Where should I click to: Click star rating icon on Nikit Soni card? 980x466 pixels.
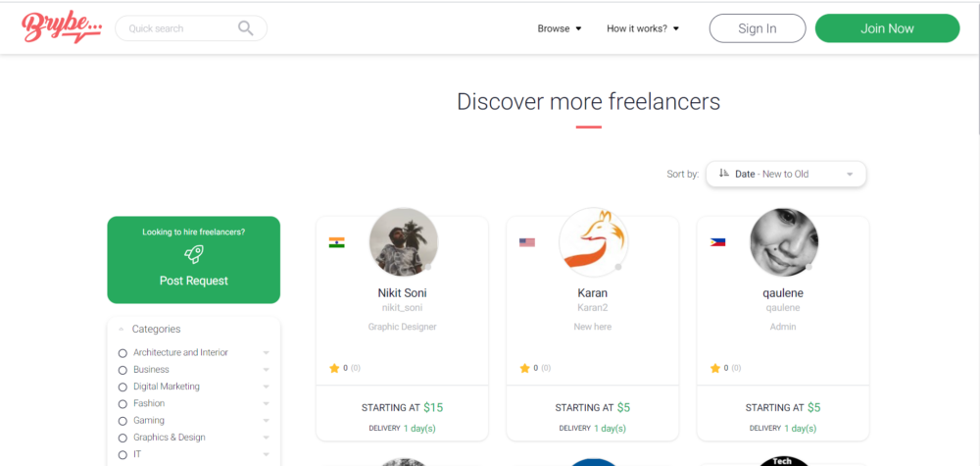[x=334, y=369]
